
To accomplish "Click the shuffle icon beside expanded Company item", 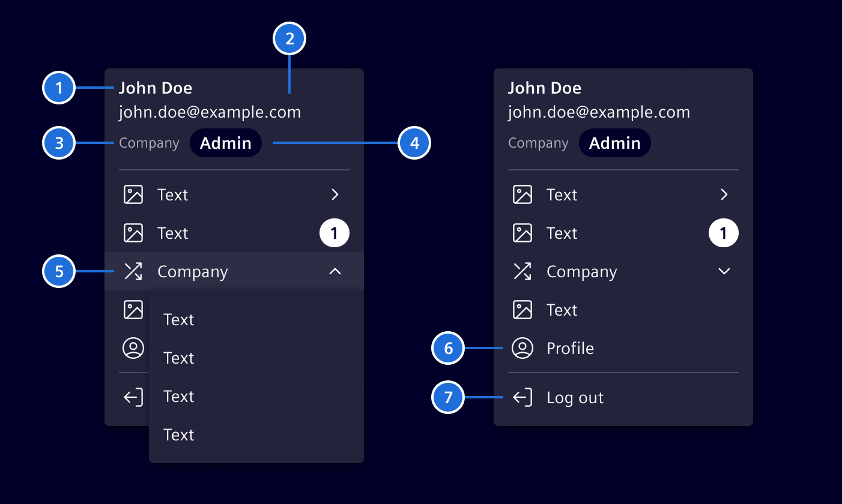I will (133, 271).
